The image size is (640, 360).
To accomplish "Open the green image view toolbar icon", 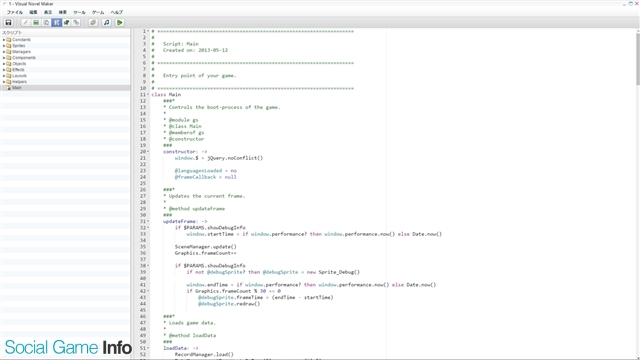I will [x=36, y=23].
